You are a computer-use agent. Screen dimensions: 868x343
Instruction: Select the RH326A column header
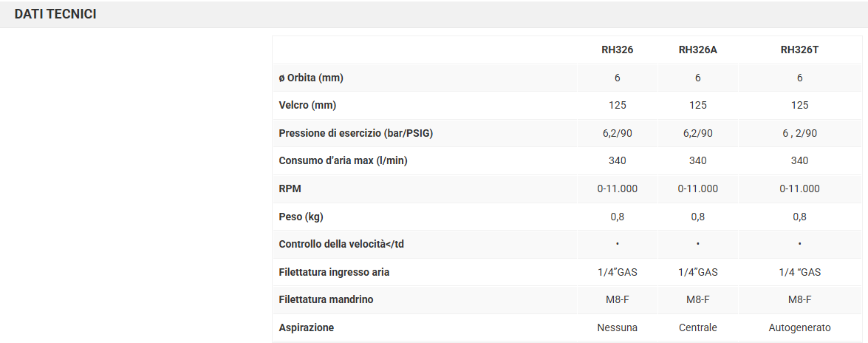pos(697,50)
